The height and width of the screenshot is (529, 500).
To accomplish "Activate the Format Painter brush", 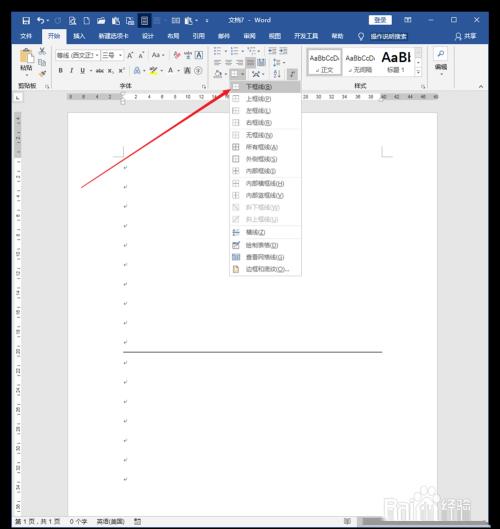I will coord(42,73).
